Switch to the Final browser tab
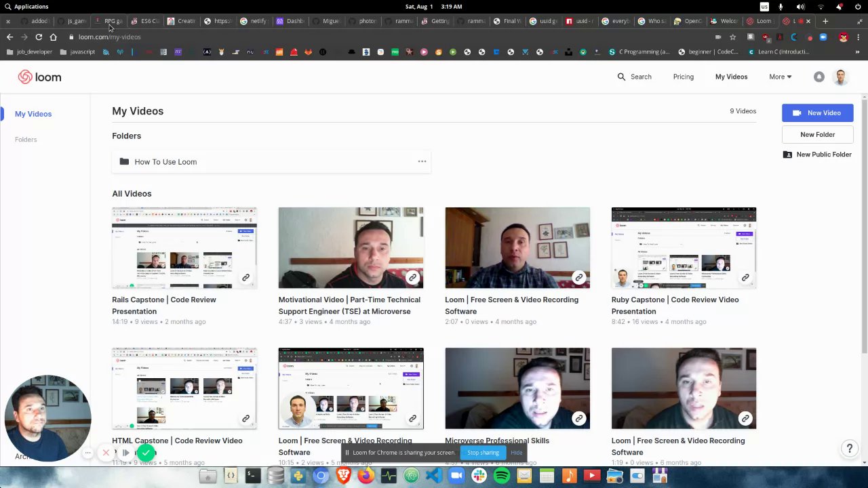The height and width of the screenshot is (488, 868). (507, 21)
